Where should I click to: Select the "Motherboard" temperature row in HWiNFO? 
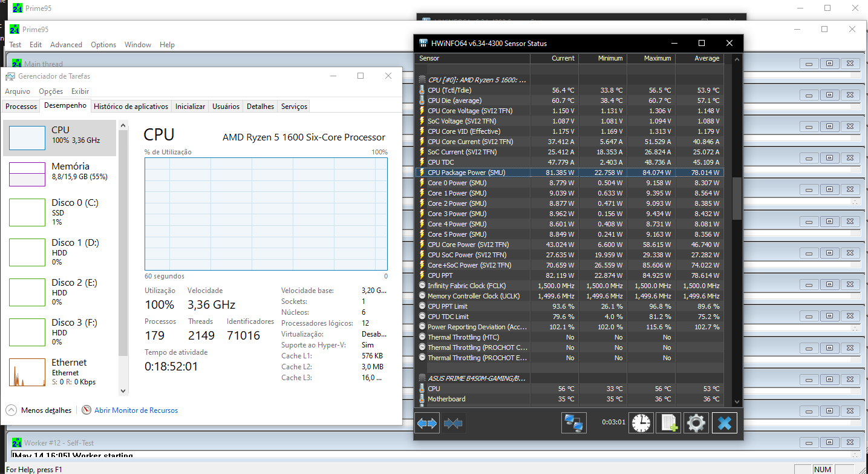[569, 399]
